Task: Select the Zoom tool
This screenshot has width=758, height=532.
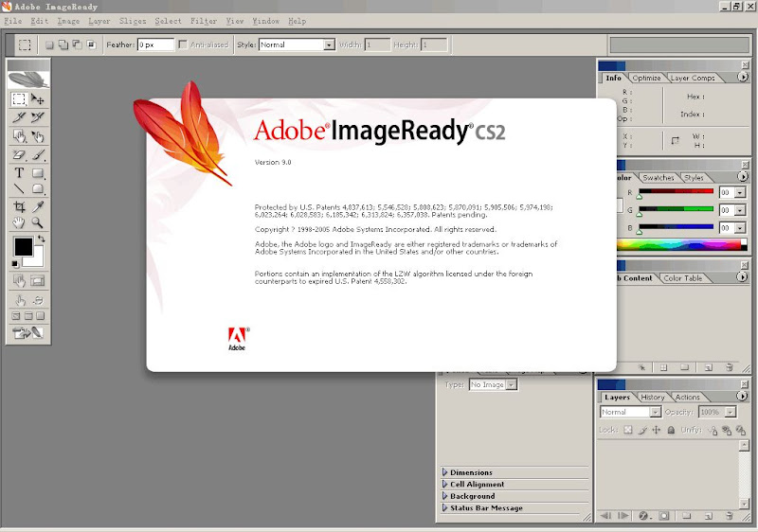Action: click(x=38, y=222)
